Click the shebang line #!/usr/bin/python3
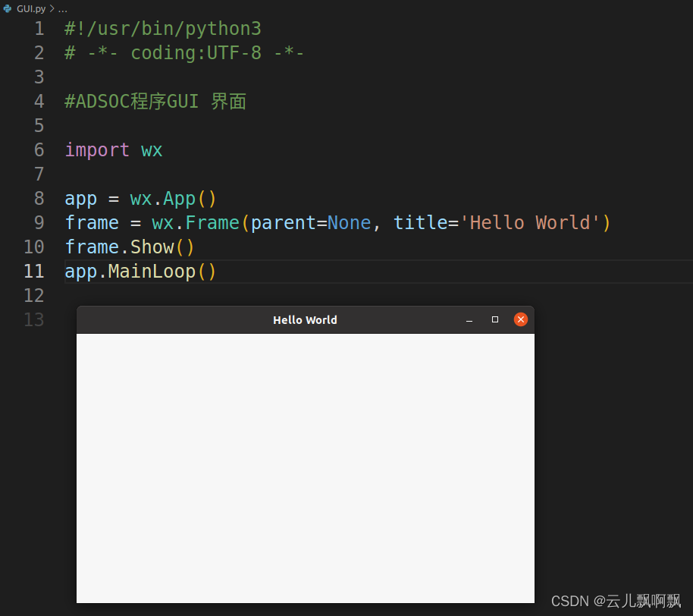This screenshot has width=693, height=616. point(162,28)
